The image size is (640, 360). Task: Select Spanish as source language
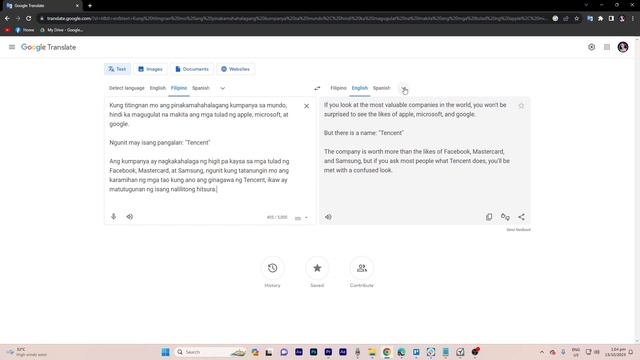tap(201, 88)
